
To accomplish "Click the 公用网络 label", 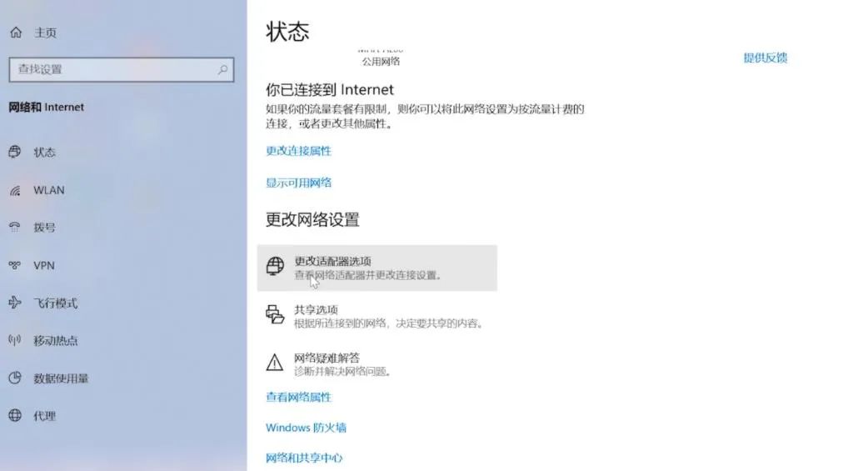I will 381,62.
